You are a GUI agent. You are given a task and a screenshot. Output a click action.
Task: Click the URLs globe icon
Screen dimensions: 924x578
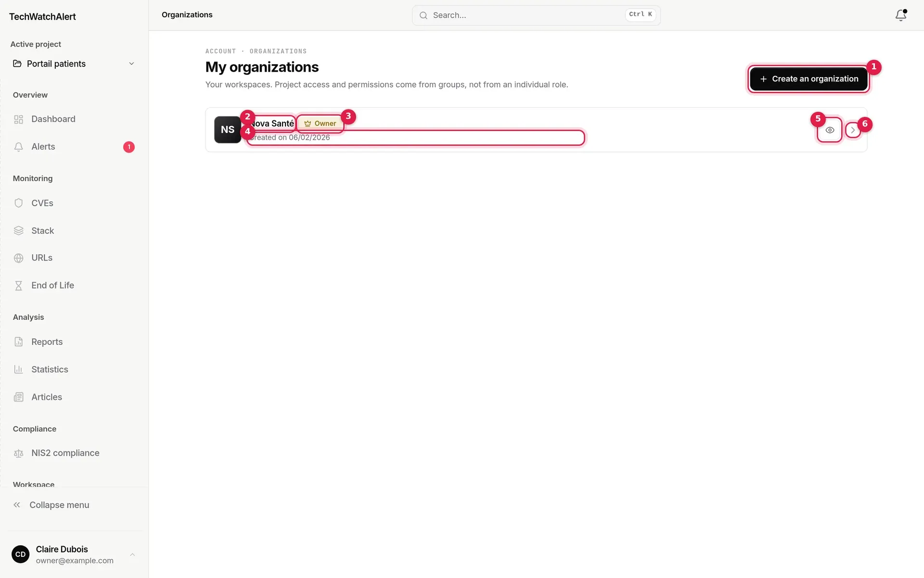19,258
